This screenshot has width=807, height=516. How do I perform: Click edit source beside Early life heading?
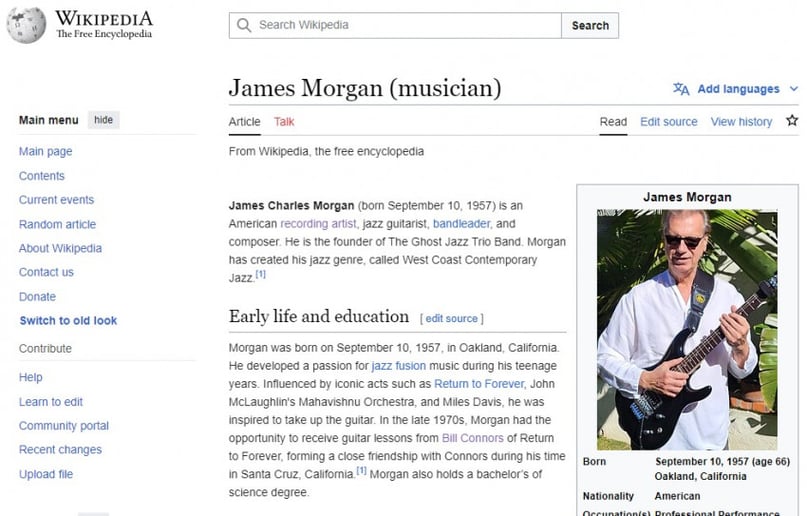[451, 318]
